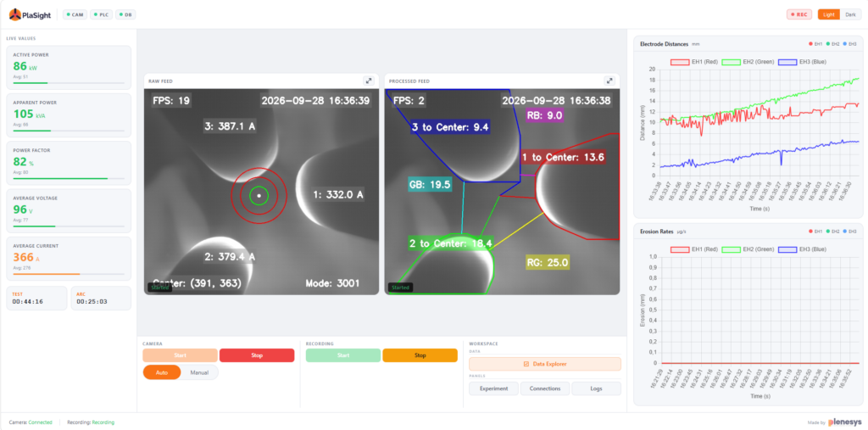This screenshot has height=430, width=868.
Task: Click the Data Explorer icon
Action: [x=526, y=364]
